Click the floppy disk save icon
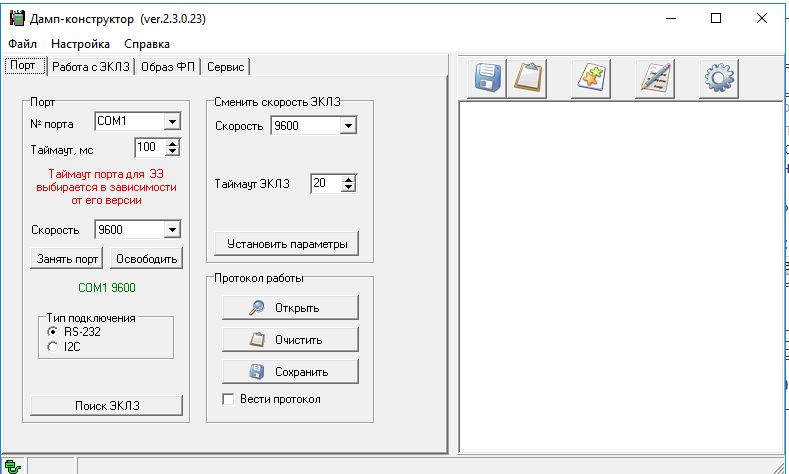Screen dimensions: 789x474 point(488,78)
